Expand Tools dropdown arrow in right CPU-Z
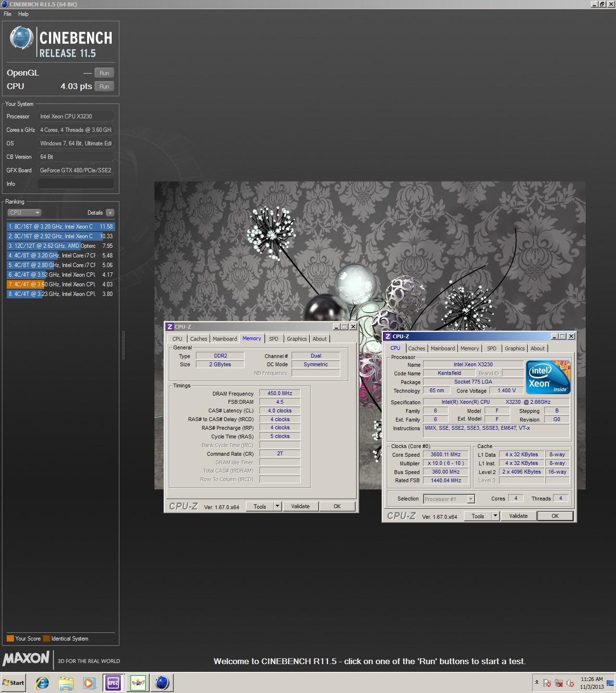The image size is (616, 693). 495,516
